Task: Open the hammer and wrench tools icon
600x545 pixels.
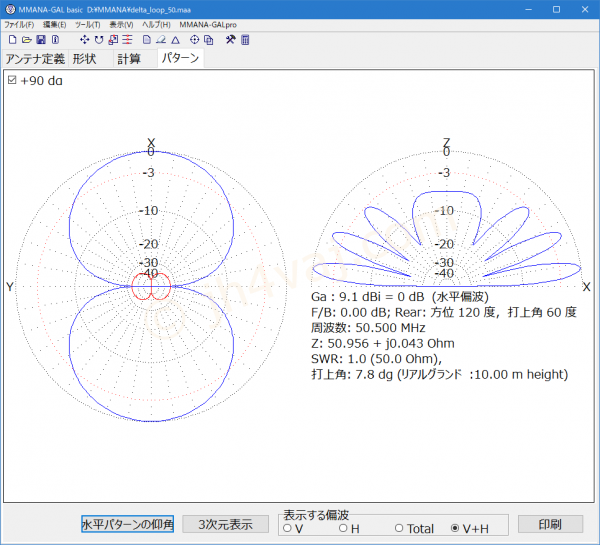Action: click(x=230, y=40)
